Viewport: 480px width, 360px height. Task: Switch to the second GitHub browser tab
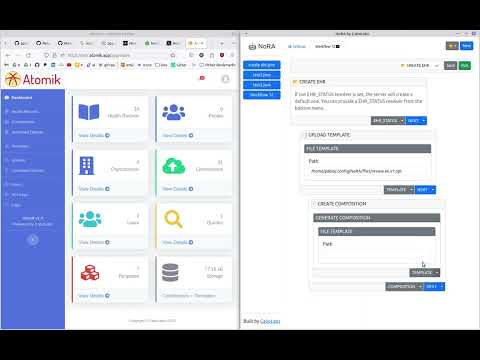coord(42,43)
